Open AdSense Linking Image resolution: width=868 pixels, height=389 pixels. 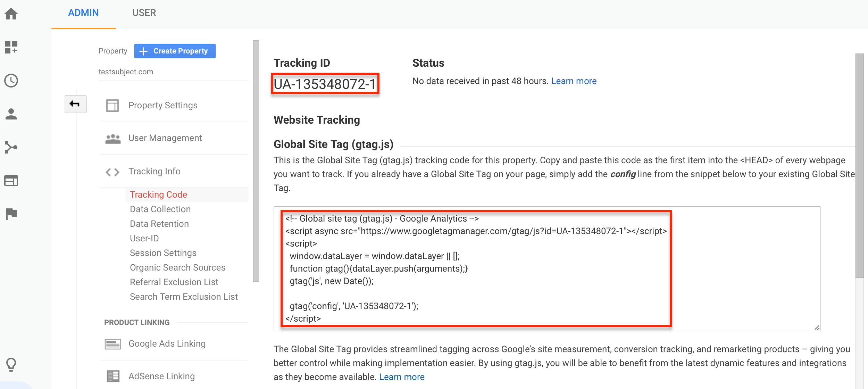pyautogui.click(x=161, y=376)
